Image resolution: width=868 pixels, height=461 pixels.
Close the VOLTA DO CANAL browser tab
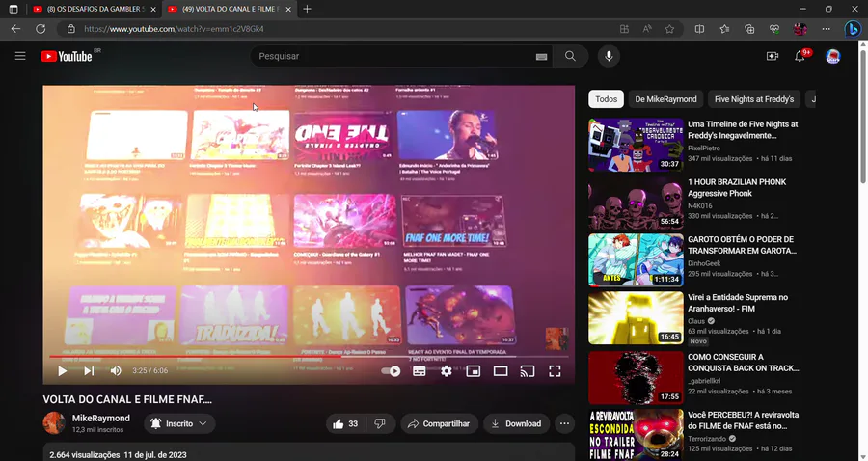click(288, 9)
